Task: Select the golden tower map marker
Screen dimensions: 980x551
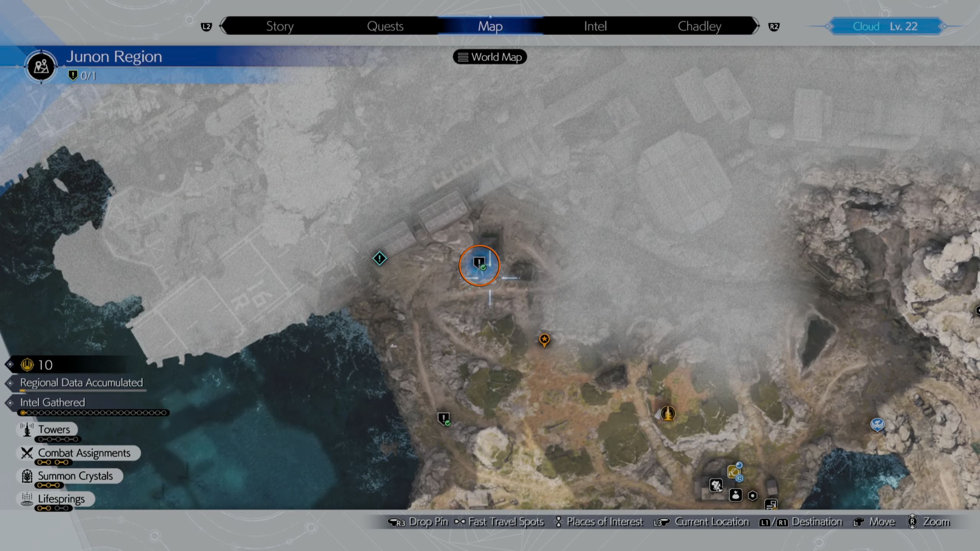Action: tap(668, 413)
